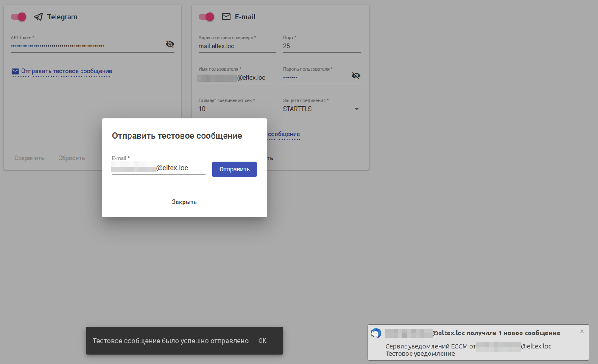Show the hidden API token
Screen dimensions: 598x364
(x=170, y=44)
